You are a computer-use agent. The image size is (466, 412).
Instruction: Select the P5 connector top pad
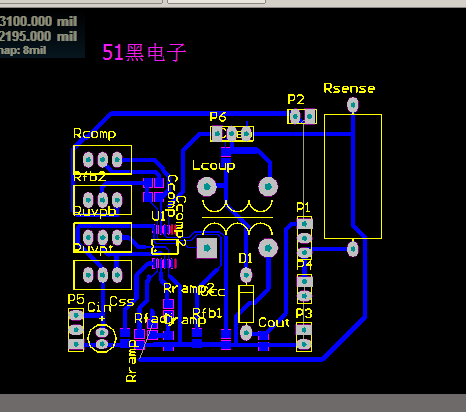76,315
